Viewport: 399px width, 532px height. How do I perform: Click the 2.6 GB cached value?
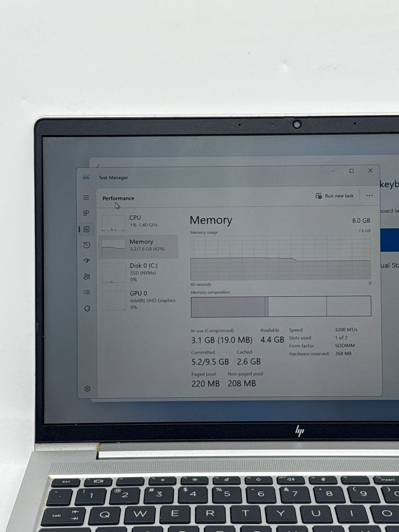pos(249,361)
